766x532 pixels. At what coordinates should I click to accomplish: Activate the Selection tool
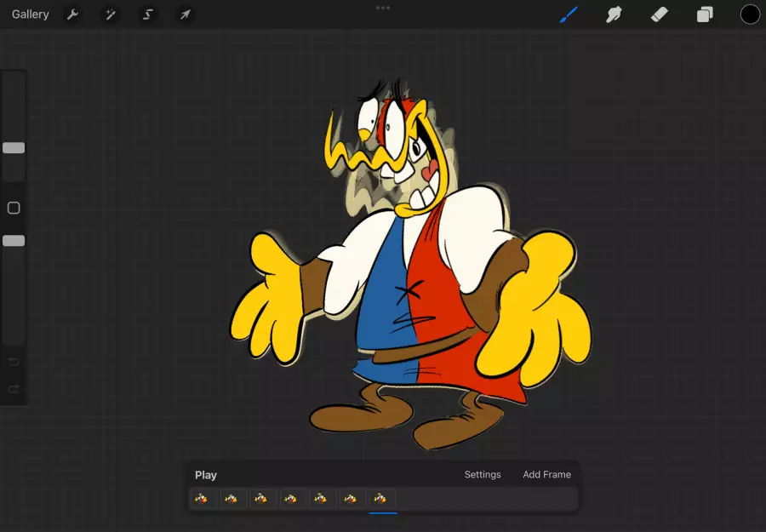point(148,14)
